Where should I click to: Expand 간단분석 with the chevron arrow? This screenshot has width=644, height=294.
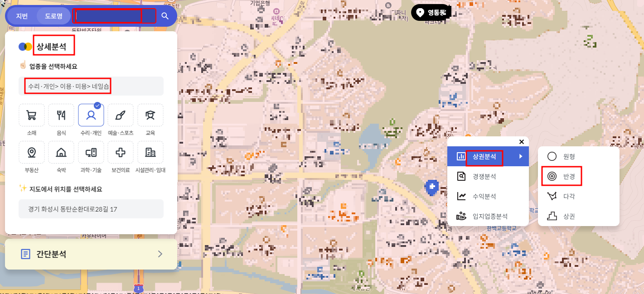(160, 254)
